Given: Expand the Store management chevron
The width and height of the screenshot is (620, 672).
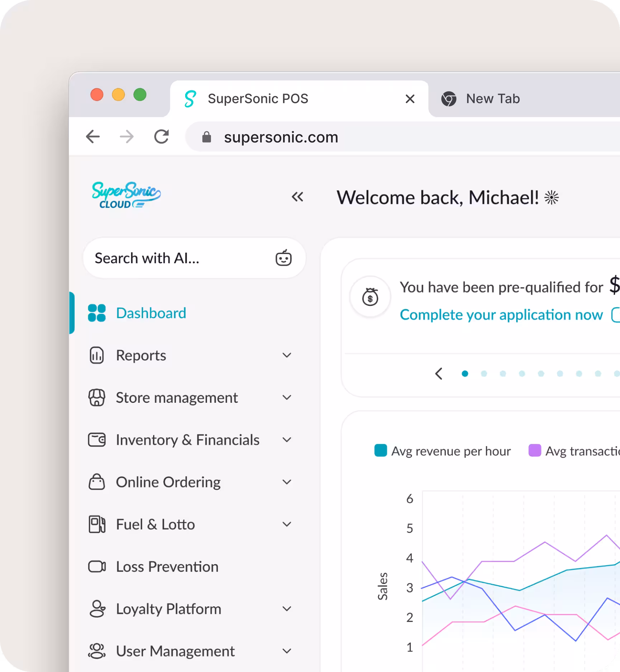Looking at the screenshot, I should (287, 398).
